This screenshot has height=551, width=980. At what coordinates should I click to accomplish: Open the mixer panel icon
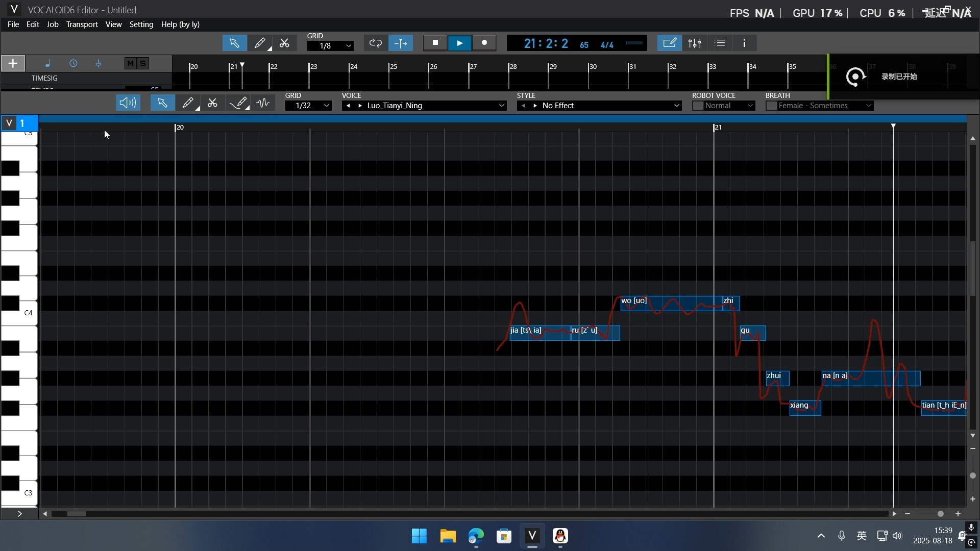click(x=695, y=43)
